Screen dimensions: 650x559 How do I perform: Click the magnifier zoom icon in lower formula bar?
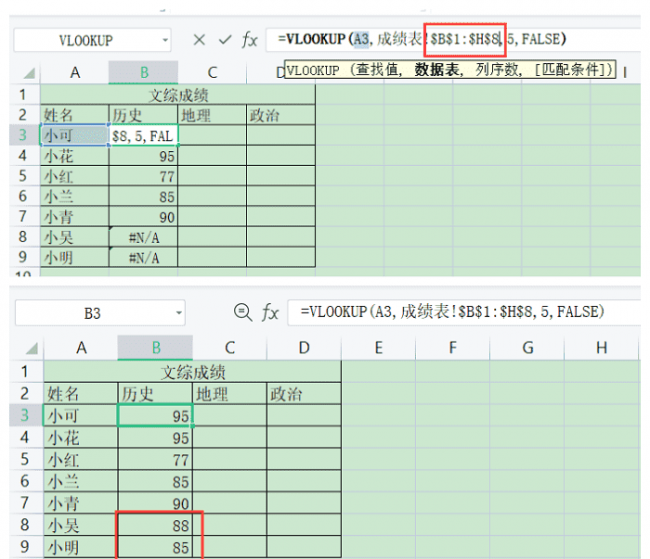click(x=243, y=312)
